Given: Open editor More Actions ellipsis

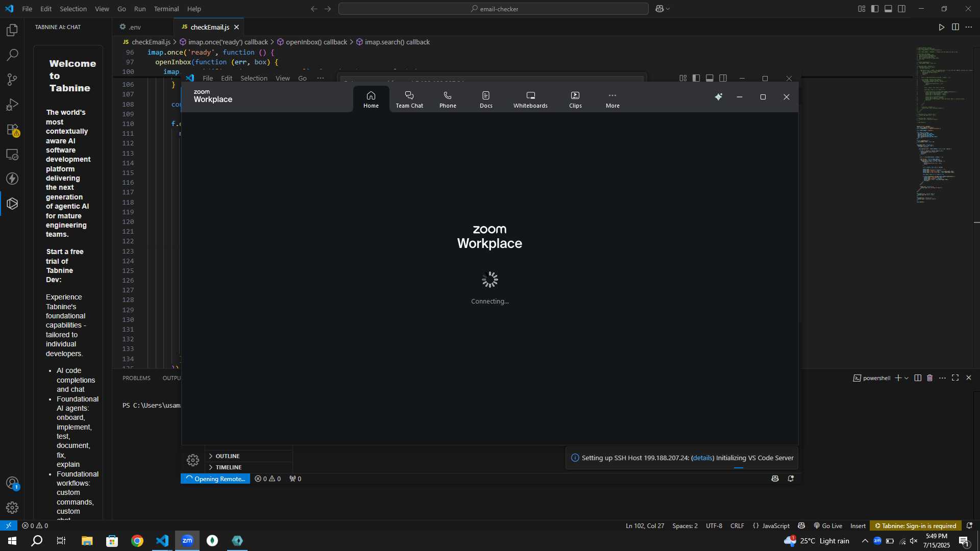Looking at the screenshot, I should click(969, 27).
